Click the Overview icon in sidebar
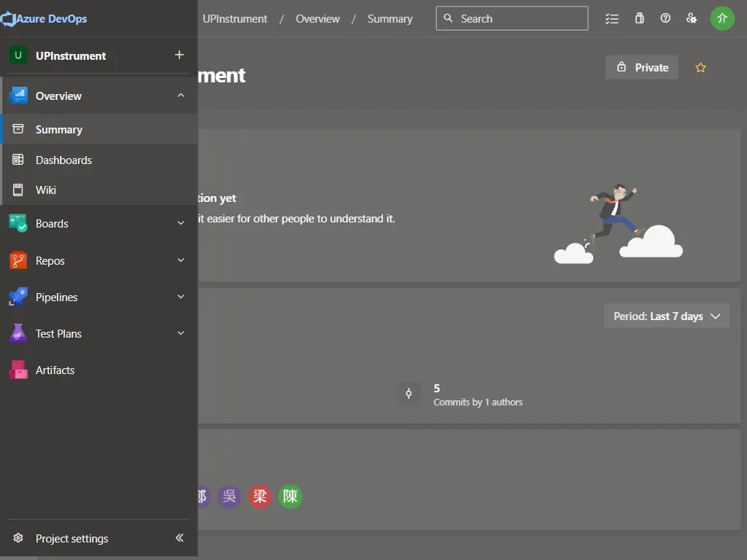 coord(18,96)
